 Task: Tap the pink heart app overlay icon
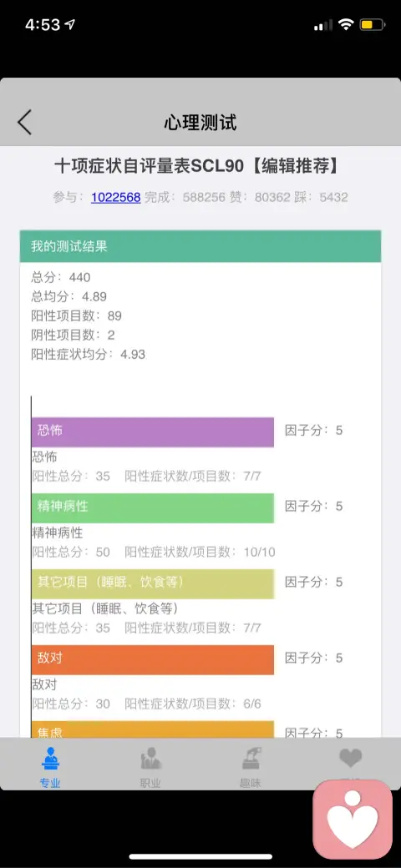353,819
